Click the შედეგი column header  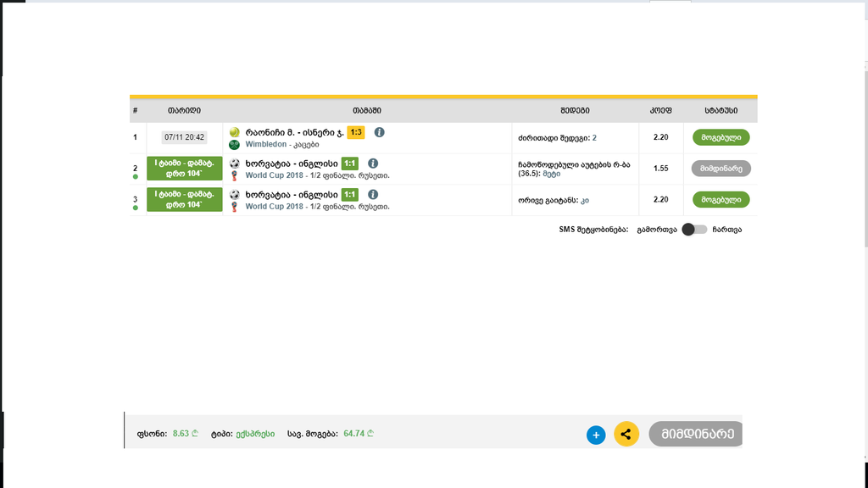575,111
